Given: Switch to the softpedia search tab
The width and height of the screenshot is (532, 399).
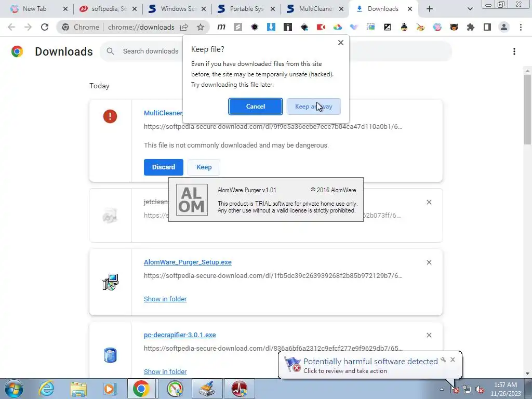Looking at the screenshot, I should pyautogui.click(x=109, y=9).
